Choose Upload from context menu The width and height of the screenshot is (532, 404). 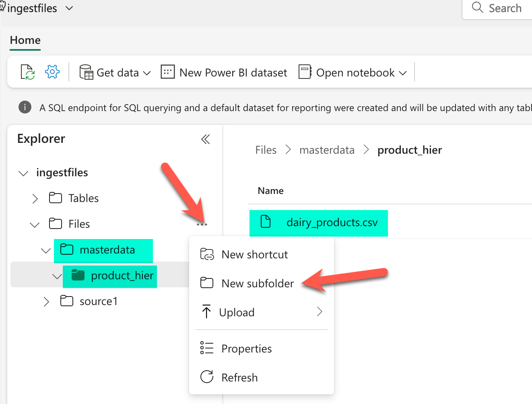point(262,312)
